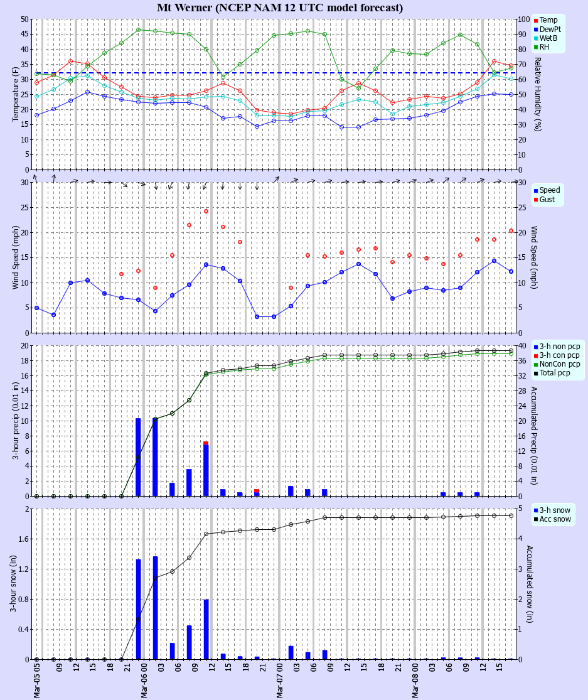This screenshot has width=588, height=700.
Task: Click the highest red gust point near 24 mph
Action: 206,211
